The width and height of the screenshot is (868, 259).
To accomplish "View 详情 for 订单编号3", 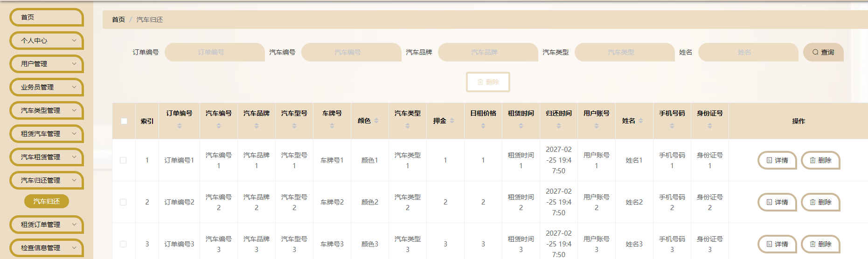I will (x=777, y=244).
